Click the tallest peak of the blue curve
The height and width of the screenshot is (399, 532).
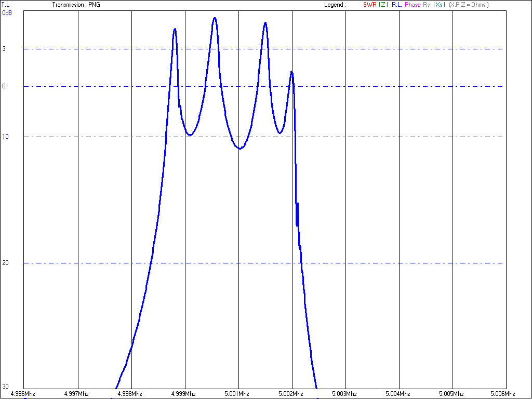click(x=214, y=18)
